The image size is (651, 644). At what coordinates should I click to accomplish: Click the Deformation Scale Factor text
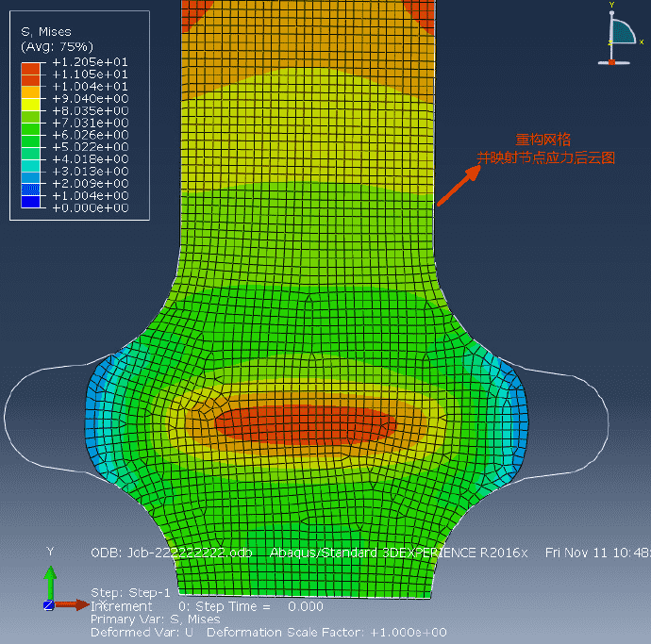pos(326,632)
